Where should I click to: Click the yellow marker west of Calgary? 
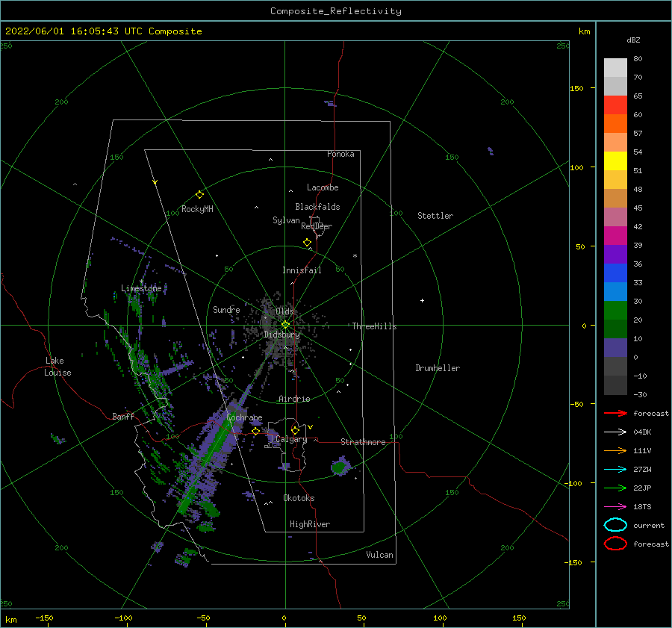coord(256,432)
